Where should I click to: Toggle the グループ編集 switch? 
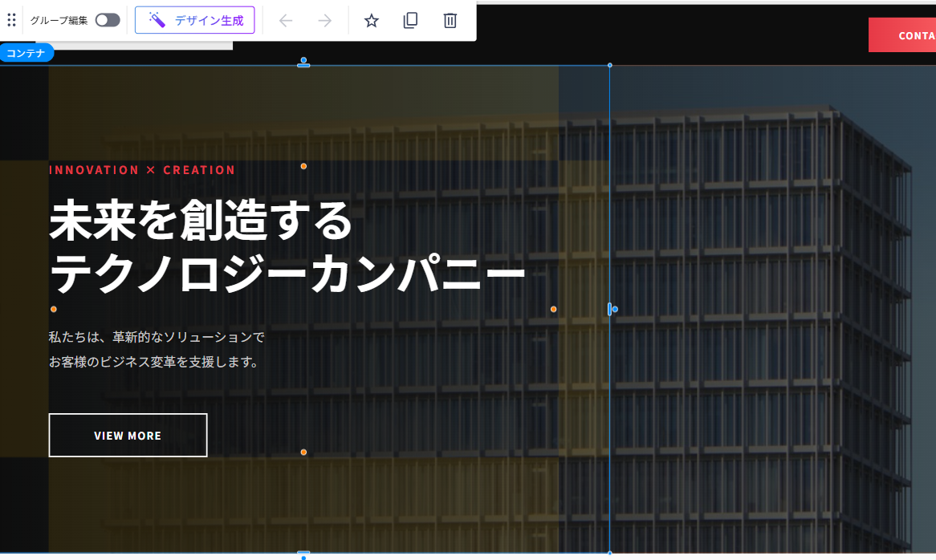click(x=108, y=20)
